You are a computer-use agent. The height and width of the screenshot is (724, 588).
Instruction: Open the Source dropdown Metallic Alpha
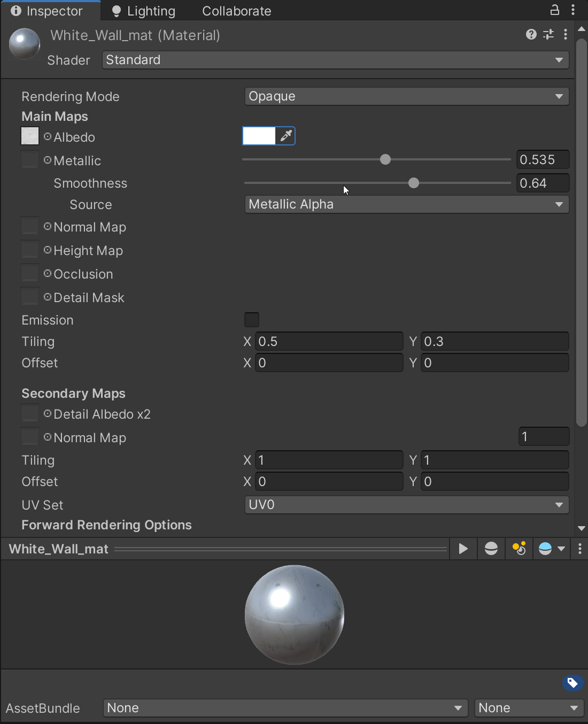pyautogui.click(x=406, y=204)
